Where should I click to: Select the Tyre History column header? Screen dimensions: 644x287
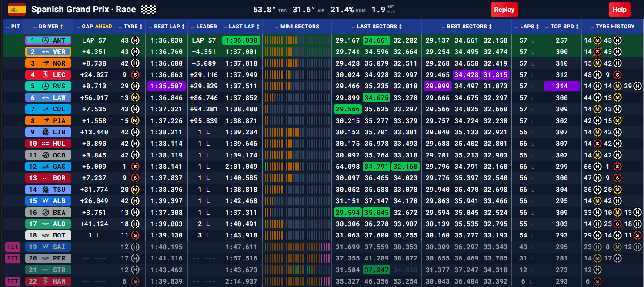tap(612, 27)
